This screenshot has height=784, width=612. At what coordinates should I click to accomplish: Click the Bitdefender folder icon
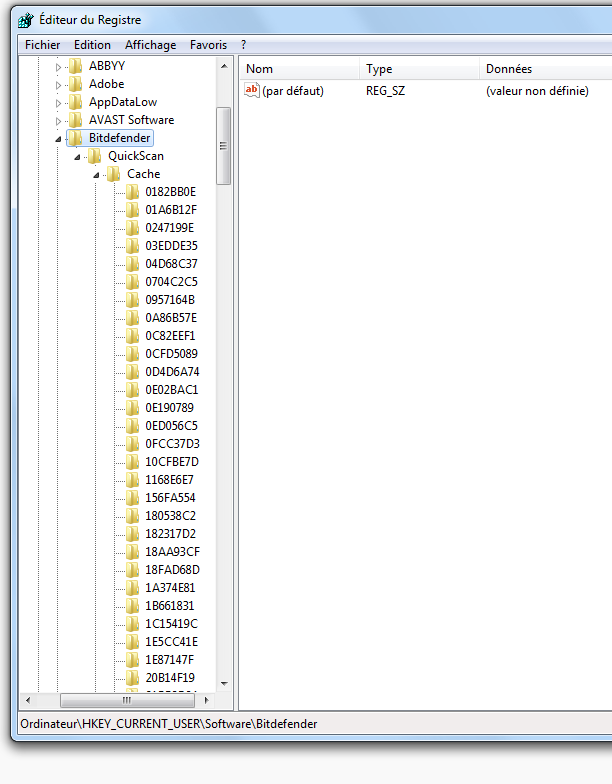pyautogui.click(x=76, y=138)
